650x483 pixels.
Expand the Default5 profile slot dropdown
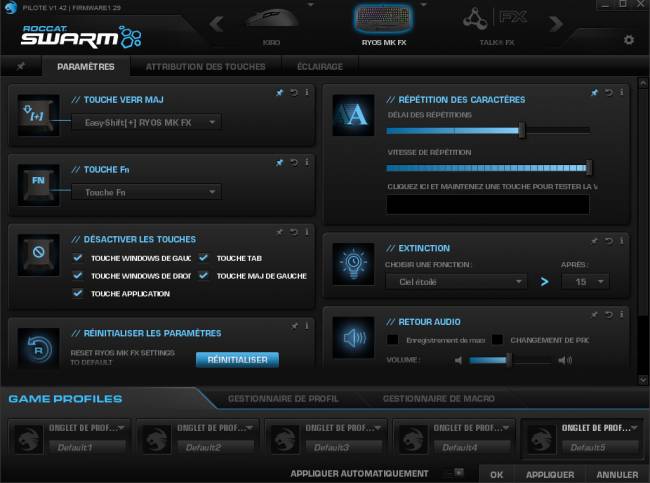pyautogui.click(x=635, y=427)
